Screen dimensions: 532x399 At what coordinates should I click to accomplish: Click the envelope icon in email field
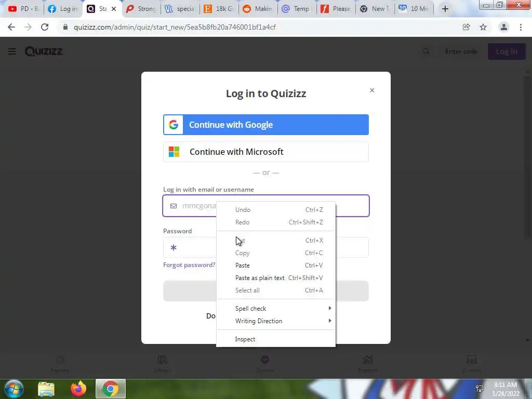coord(174,206)
